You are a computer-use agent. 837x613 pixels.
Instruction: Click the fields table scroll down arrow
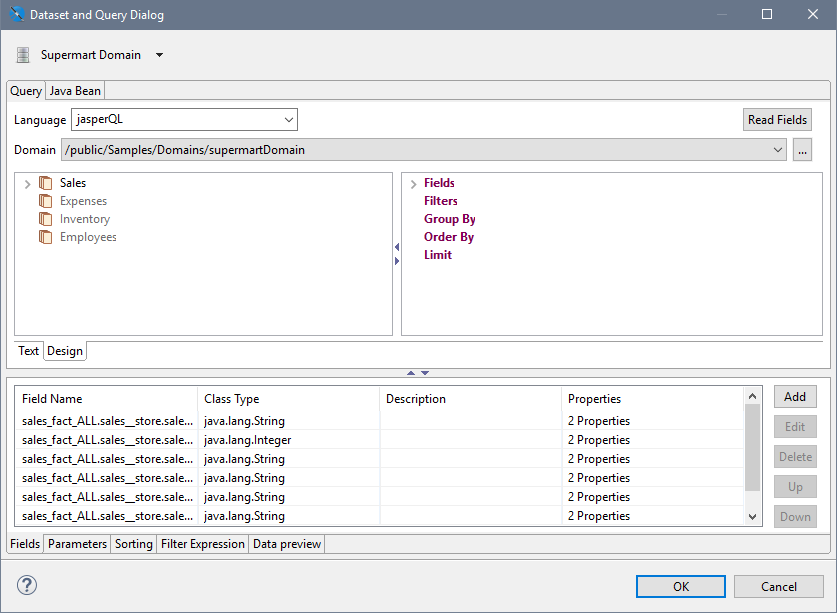coord(752,516)
